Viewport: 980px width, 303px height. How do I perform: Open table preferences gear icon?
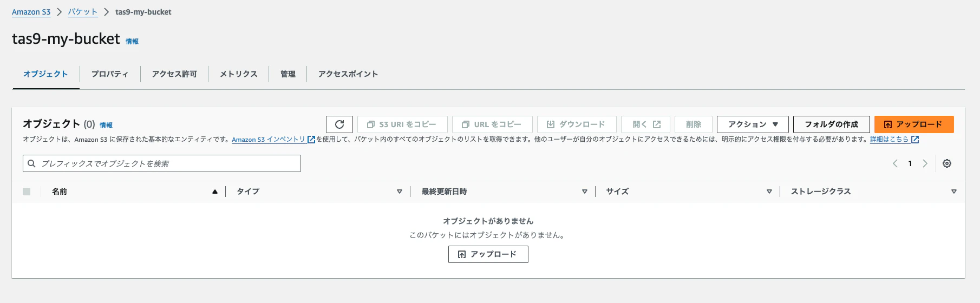tap(947, 163)
